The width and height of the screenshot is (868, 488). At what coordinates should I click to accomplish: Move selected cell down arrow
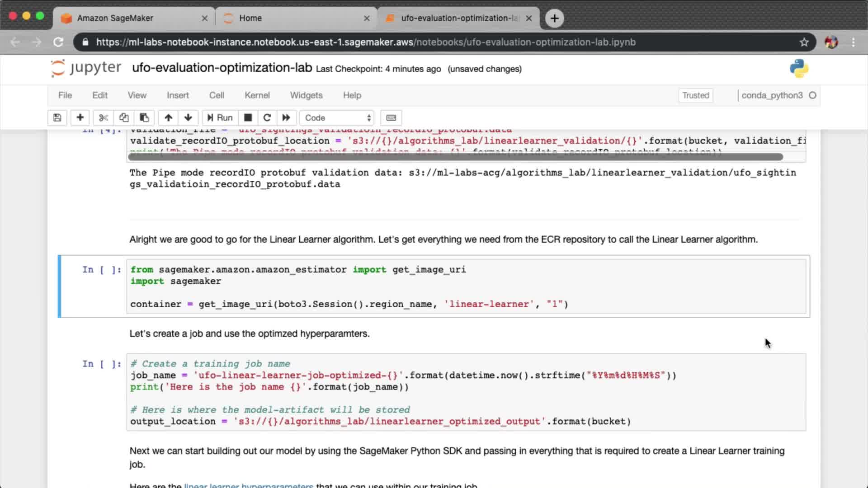click(188, 118)
